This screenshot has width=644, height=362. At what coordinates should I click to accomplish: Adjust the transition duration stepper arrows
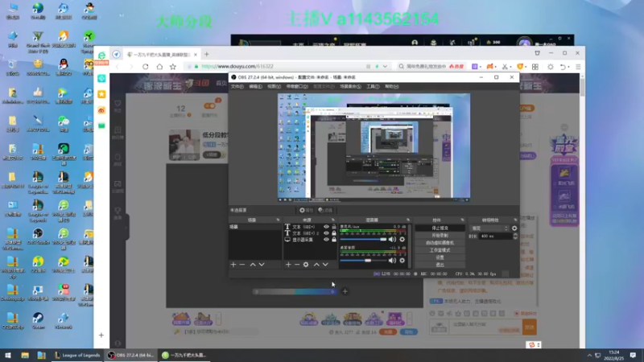click(515, 236)
